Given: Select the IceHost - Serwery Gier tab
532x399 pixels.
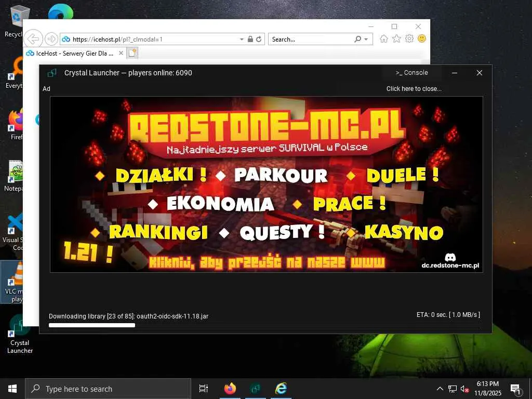Looking at the screenshot, I should (x=75, y=54).
